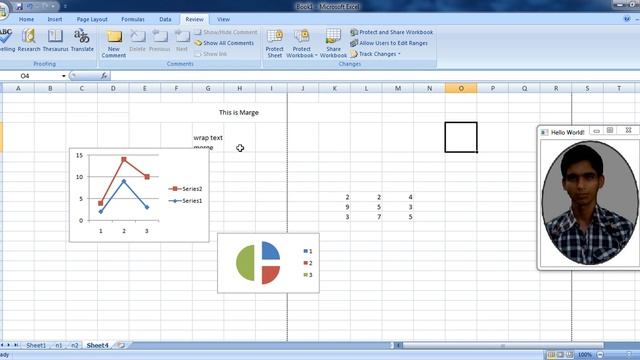Click the Save icon in Quick Access toolbar

pos(19,6)
